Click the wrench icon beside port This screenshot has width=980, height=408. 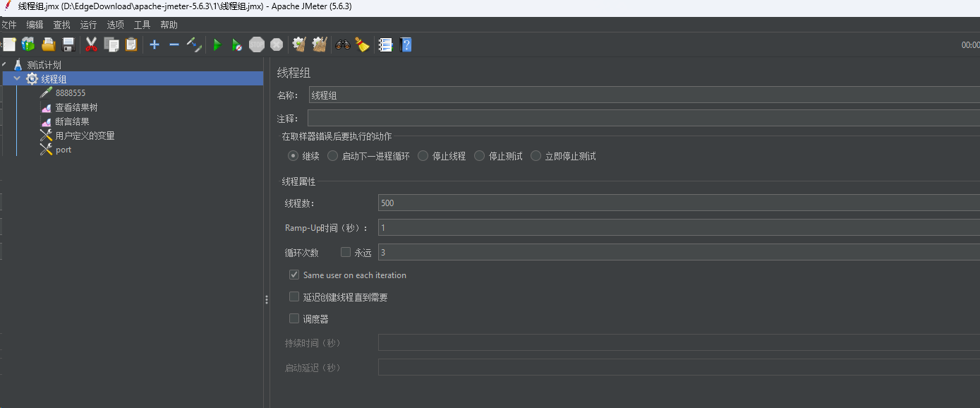click(47, 150)
